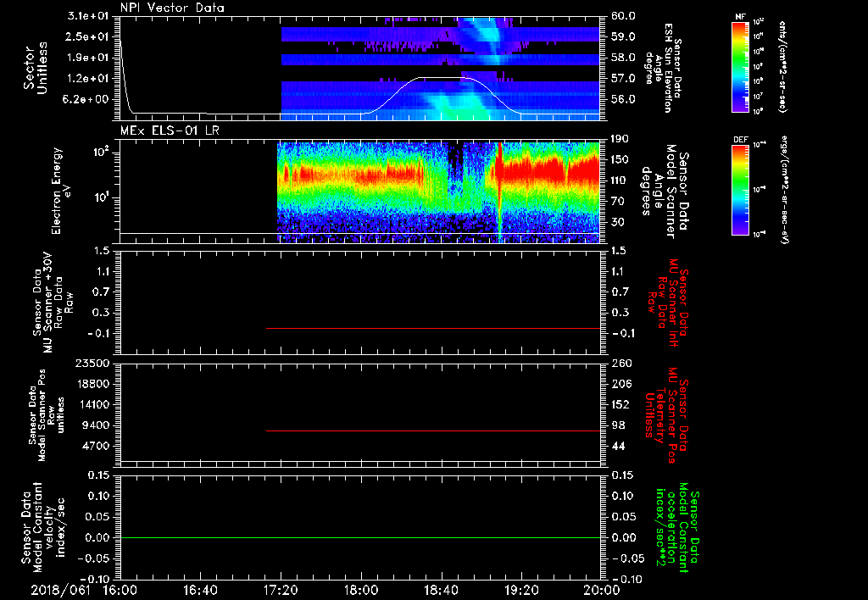
Task: Click the "Electron Energy eV" axis label
Action: 61,191
